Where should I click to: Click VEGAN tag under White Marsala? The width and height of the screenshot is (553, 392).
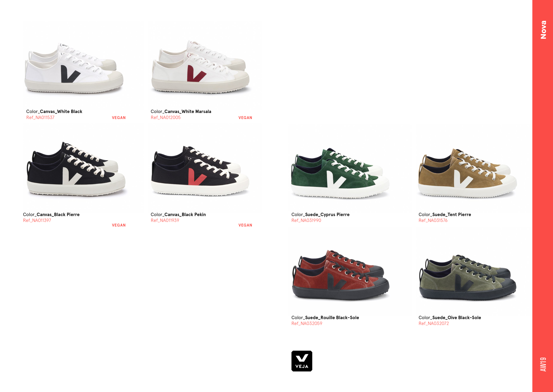(245, 118)
